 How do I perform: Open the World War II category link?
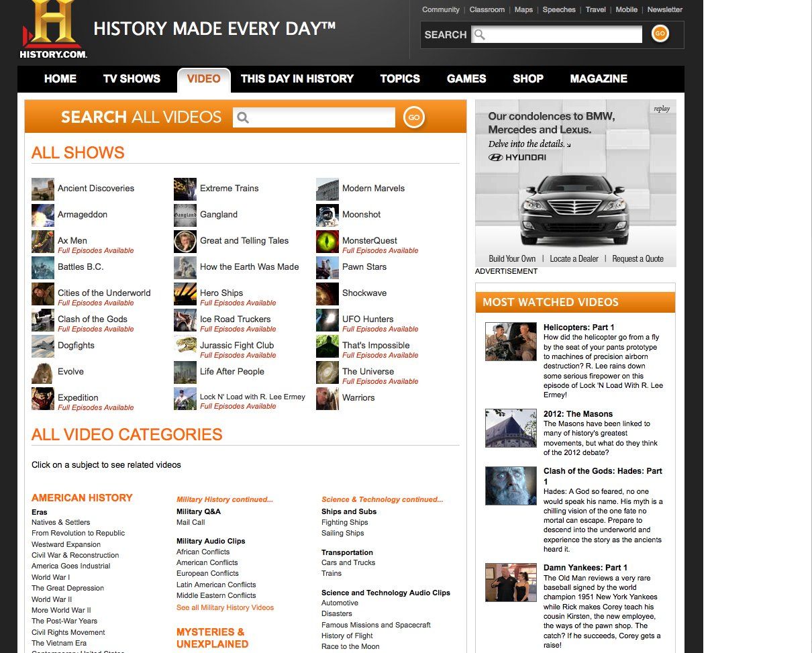point(52,599)
